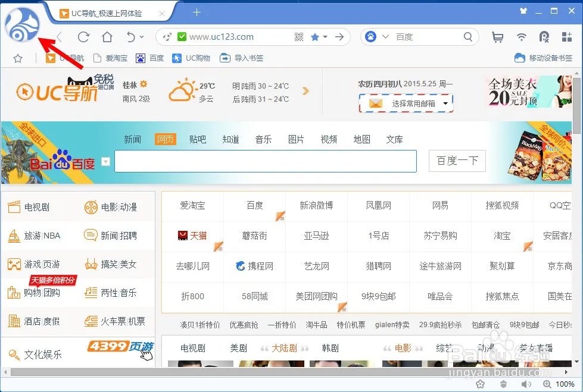583x392 pixels.
Task: Switch to the 网页 search category tab
Action: click(x=165, y=139)
